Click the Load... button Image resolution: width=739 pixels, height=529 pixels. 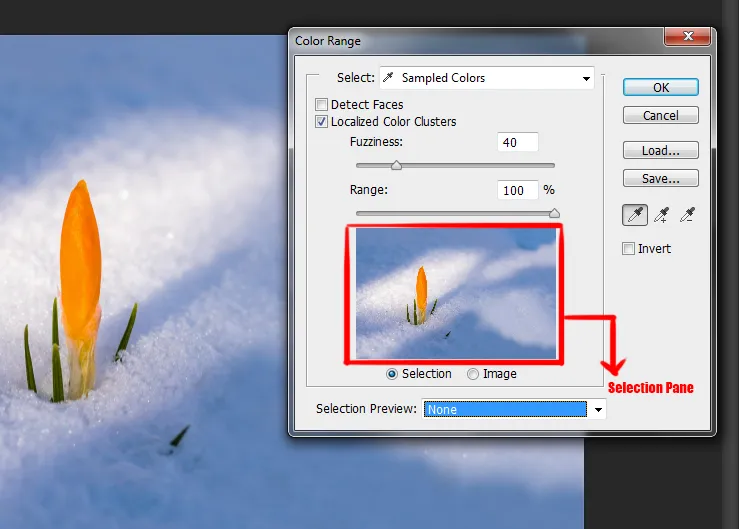pos(661,150)
